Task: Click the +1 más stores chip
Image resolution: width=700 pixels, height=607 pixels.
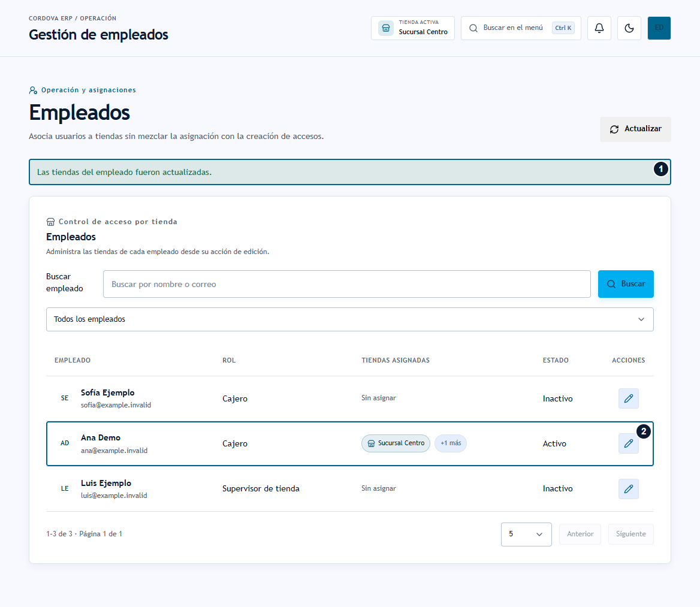Action: pos(451,443)
